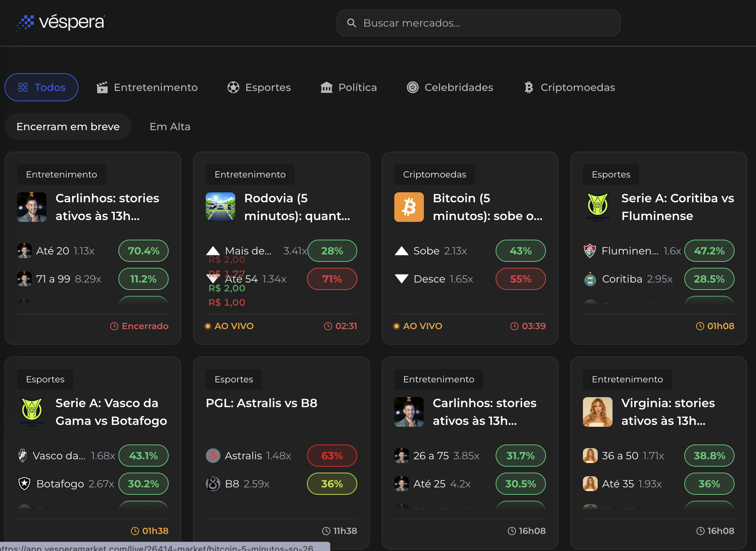Select the Criptomoedas bitcoin icon

tap(528, 87)
